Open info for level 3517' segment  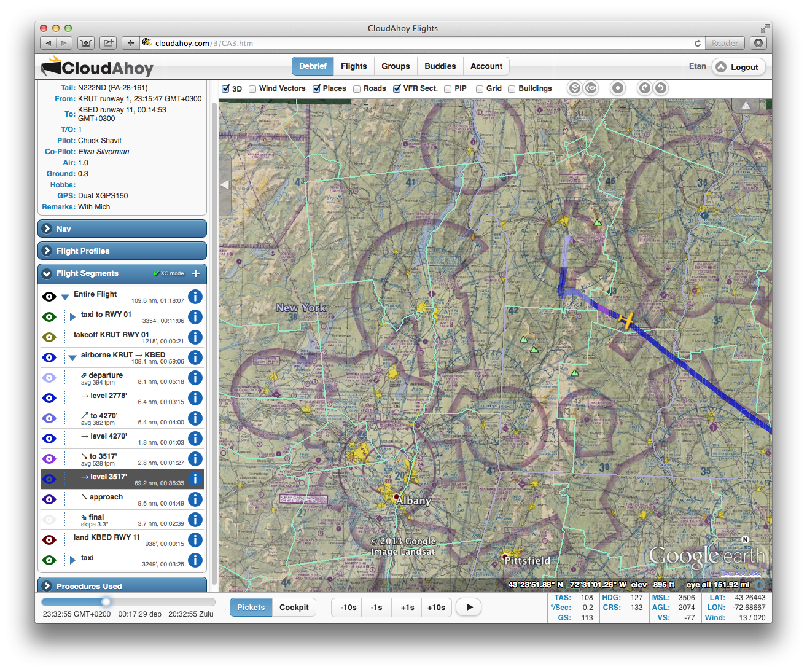[x=195, y=479]
